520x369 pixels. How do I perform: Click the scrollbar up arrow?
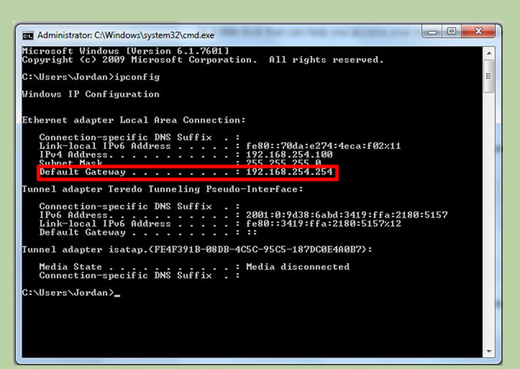tap(489, 53)
